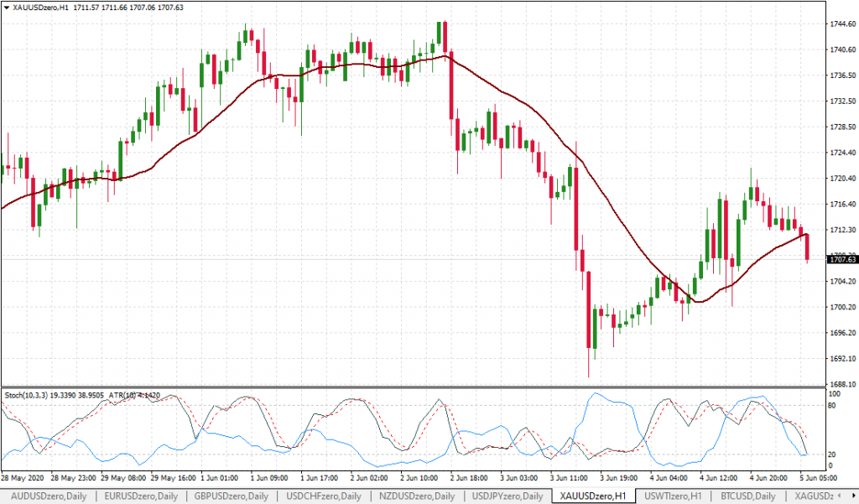Select the active XAUUSDzero,H1 tab
The image size is (859, 504).
pyautogui.click(x=592, y=496)
